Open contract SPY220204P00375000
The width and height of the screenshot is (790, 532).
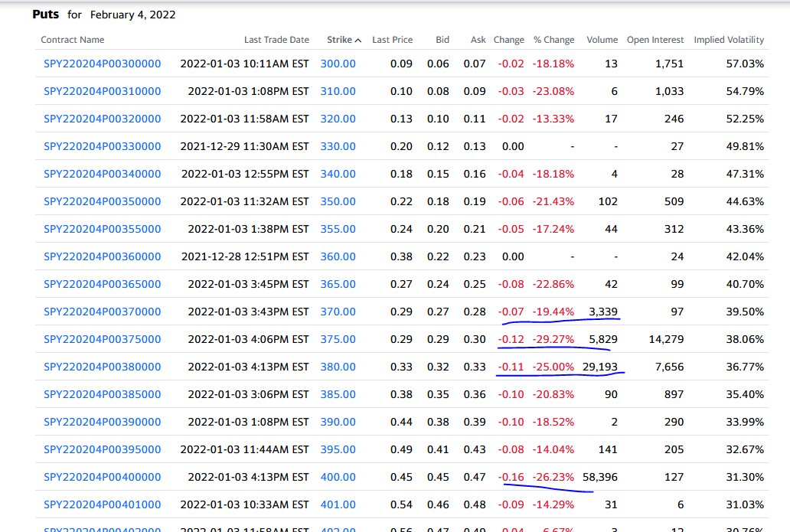click(x=103, y=340)
